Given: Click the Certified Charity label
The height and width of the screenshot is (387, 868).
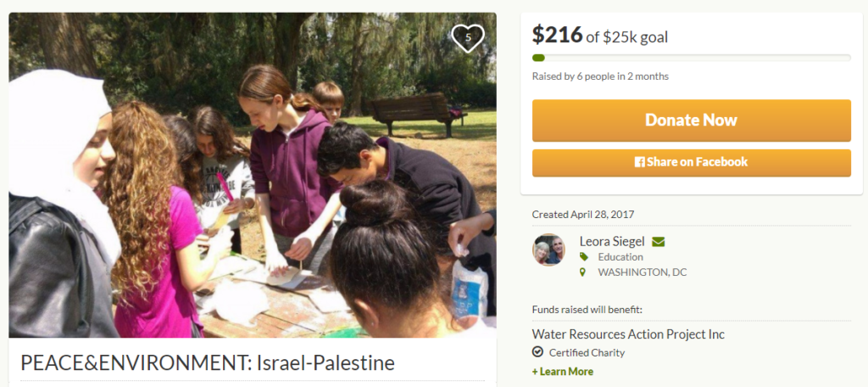Looking at the screenshot, I should click(x=587, y=352).
